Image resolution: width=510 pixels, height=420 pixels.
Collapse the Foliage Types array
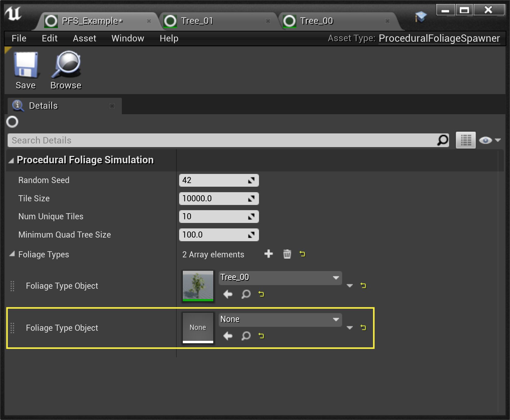[12, 254]
